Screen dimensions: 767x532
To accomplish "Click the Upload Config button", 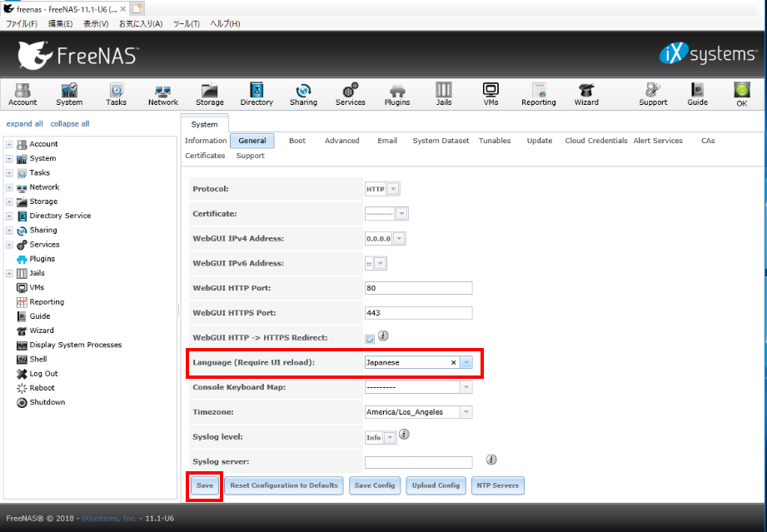I will (436, 485).
